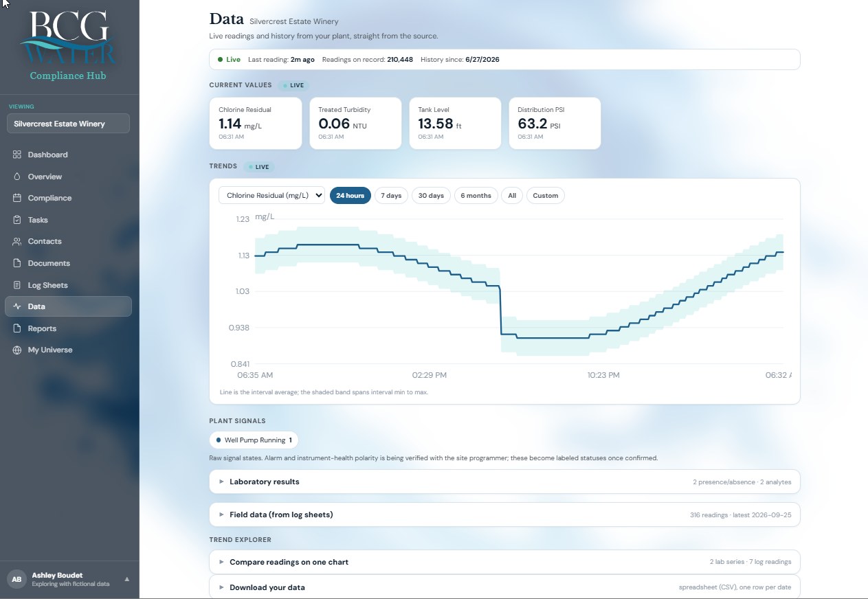Navigate to Tasks
Screen dimensions: 868x599
68,220
